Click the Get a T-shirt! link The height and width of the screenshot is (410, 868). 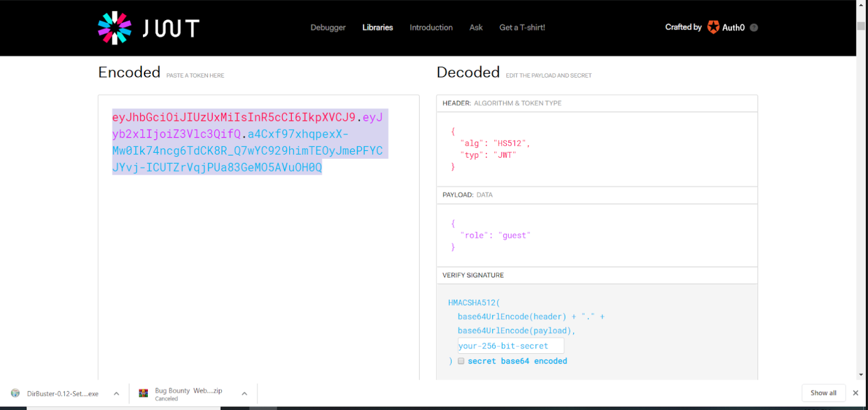click(522, 27)
